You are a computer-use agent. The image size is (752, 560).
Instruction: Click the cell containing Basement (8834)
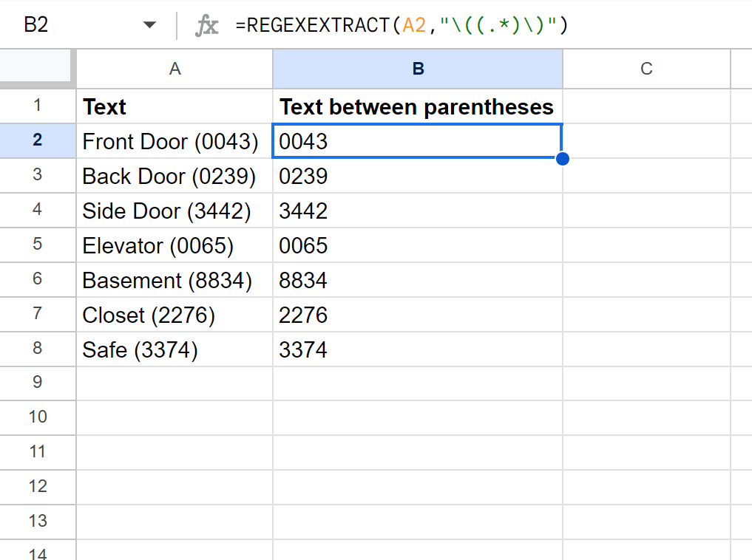tap(175, 280)
